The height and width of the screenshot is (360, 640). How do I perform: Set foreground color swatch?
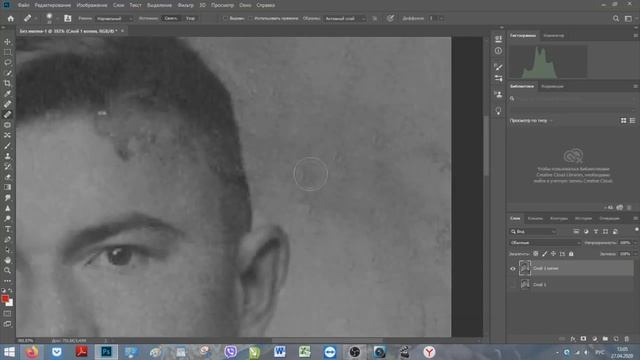5,299
